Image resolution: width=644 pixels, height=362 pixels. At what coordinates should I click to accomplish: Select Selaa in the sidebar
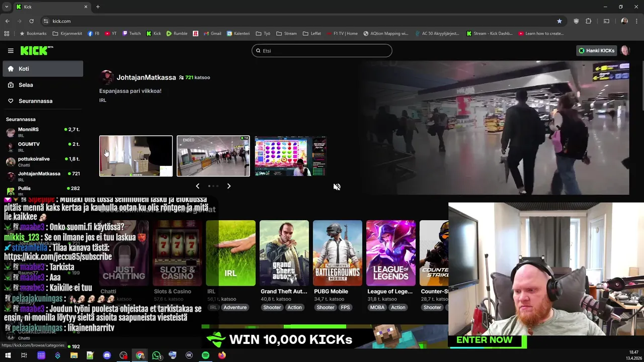pos(43,85)
